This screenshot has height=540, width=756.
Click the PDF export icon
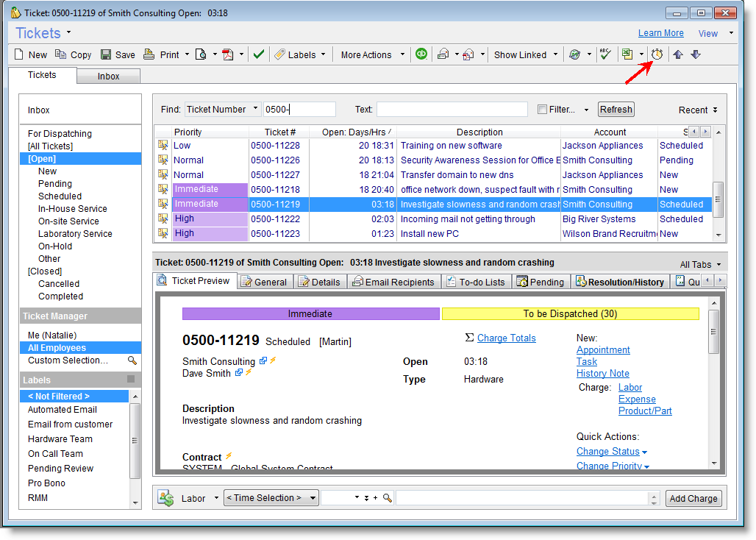[228, 54]
